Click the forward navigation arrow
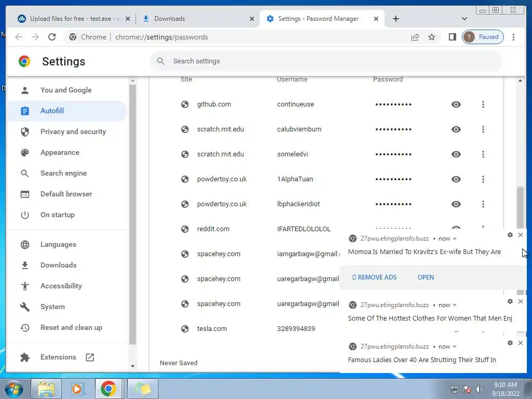The height and width of the screenshot is (399, 532). 35,37
